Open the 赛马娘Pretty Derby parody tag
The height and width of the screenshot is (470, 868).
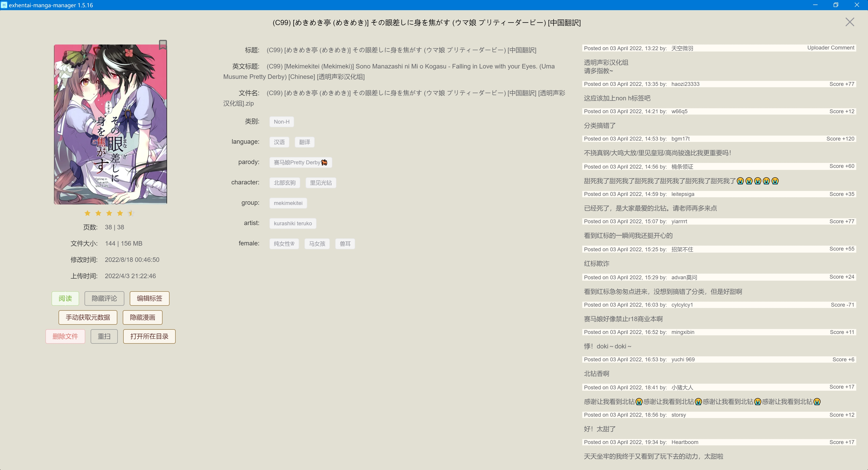(301, 162)
